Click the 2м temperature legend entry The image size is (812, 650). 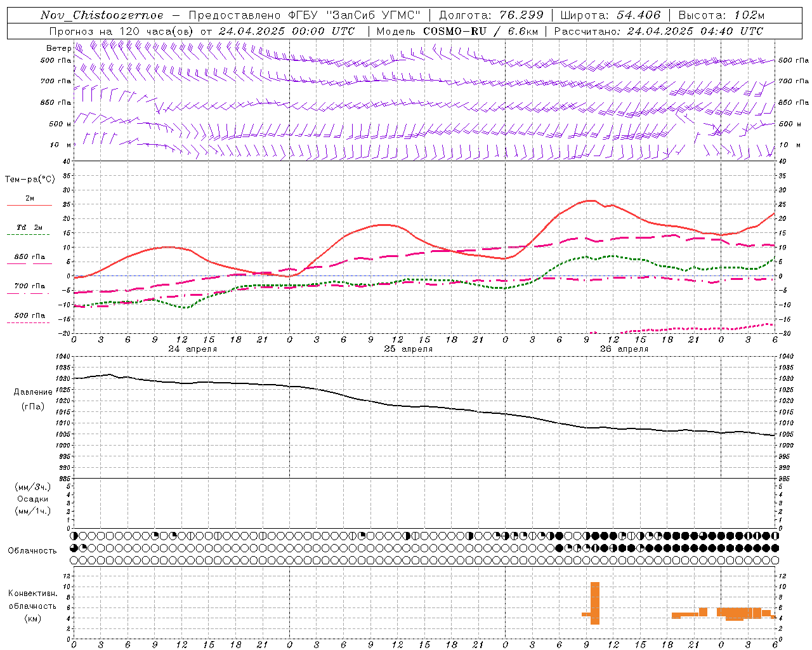pos(30,199)
